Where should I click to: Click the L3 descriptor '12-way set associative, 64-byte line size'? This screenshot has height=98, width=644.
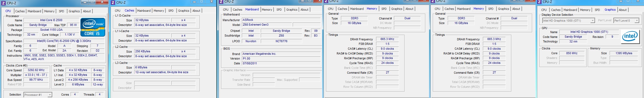(165, 72)
